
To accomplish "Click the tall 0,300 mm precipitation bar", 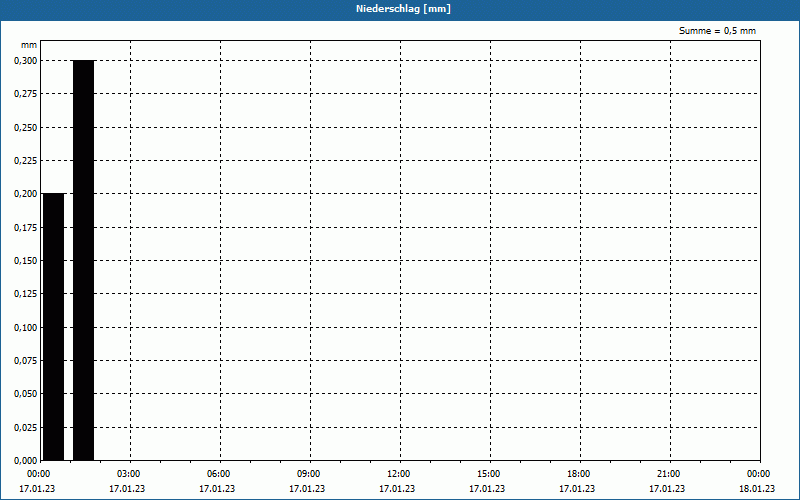I will [x=84, y=260].
